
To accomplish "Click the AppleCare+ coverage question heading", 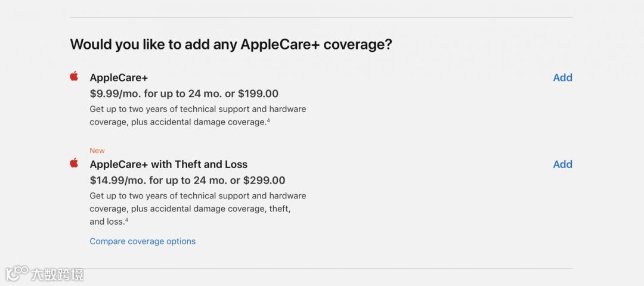I will point(231,44).
